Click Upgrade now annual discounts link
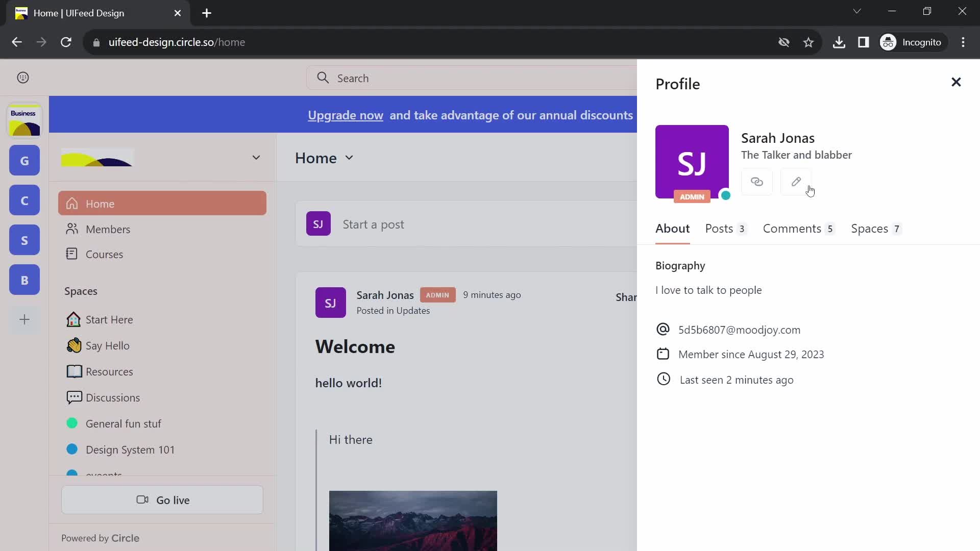Viewport: 980px width, 551px height. (x=345, y=115)
